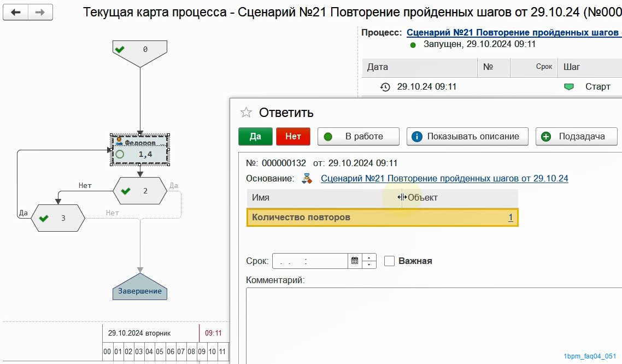The image size is (622, 364).
Task: Open the Процесс scenario link in the process panel
Action: [x=514, y=32]
